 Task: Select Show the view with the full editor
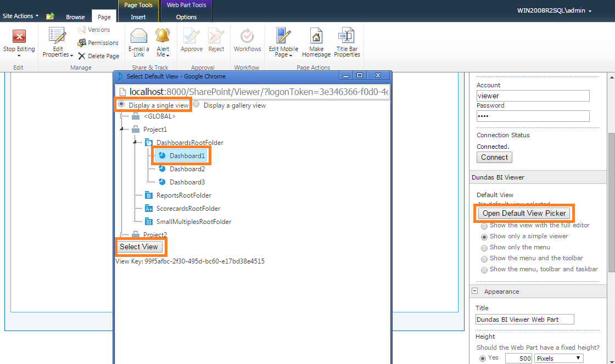pyautogui.click(x=484, y=226)
